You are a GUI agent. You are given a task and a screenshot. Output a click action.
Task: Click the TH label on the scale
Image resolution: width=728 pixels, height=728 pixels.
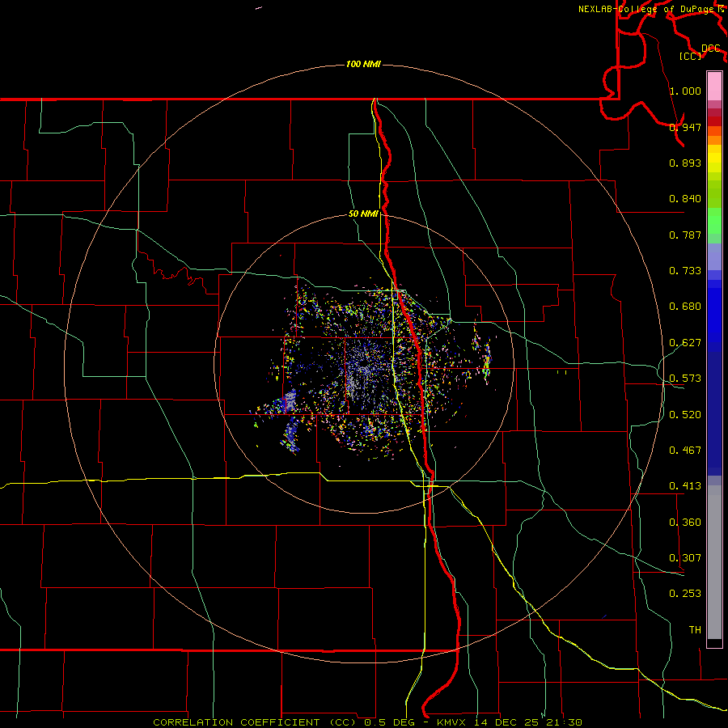(x=695, y=630)
